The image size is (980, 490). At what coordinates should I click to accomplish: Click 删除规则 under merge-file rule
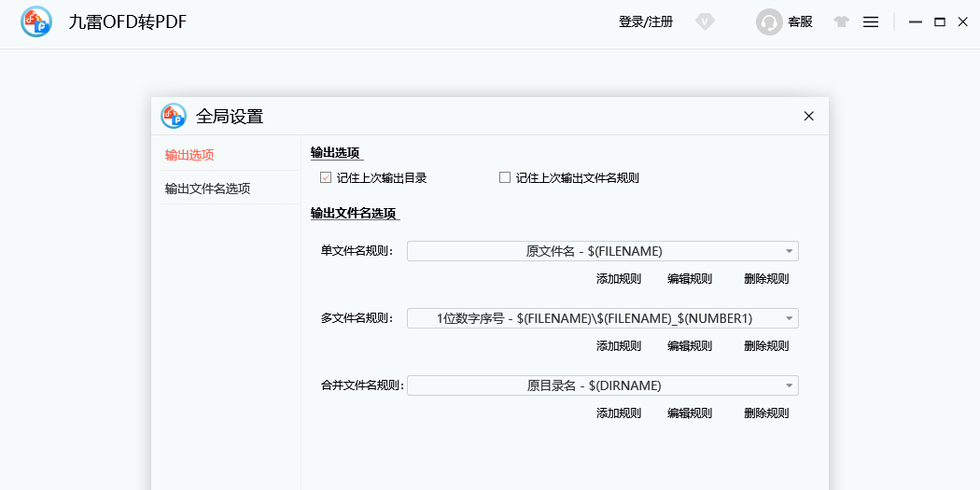[x=766, y=413]
